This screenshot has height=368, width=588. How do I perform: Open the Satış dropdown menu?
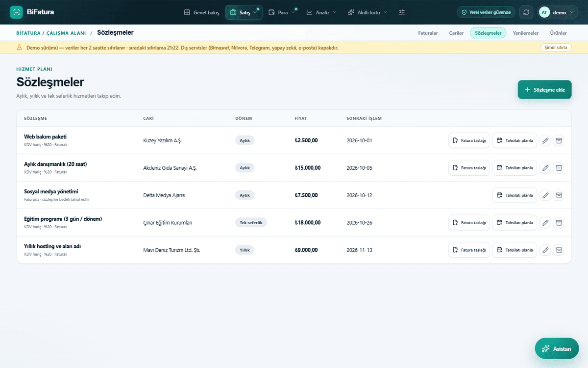coord(244,12)
